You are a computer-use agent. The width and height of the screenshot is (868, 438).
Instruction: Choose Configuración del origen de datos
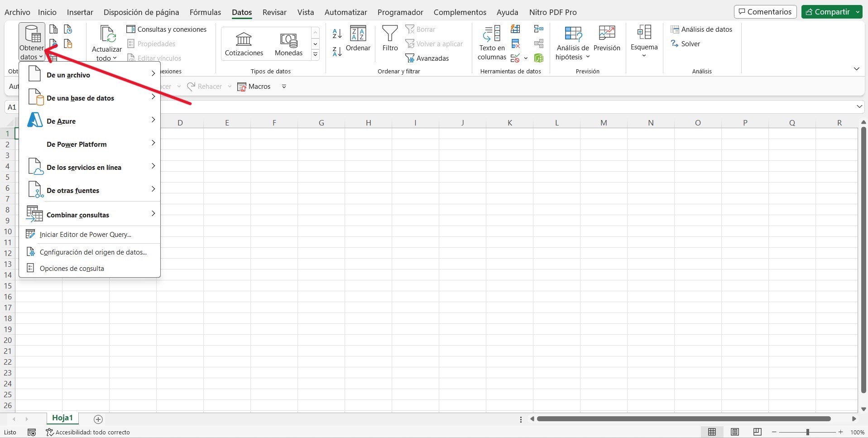[90, 252]
